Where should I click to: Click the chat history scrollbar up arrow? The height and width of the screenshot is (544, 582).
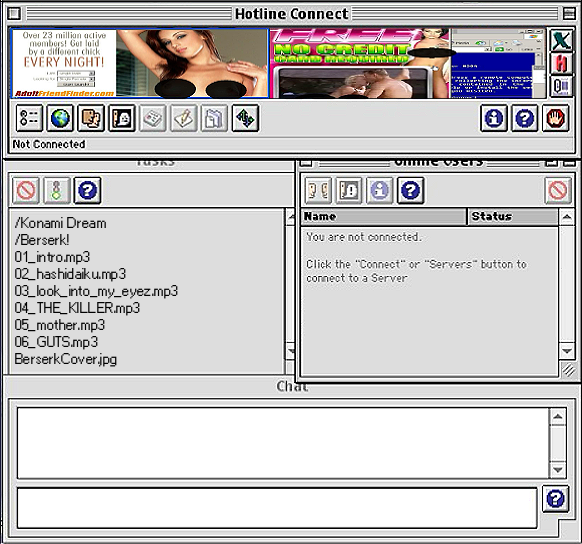(558, 417)
